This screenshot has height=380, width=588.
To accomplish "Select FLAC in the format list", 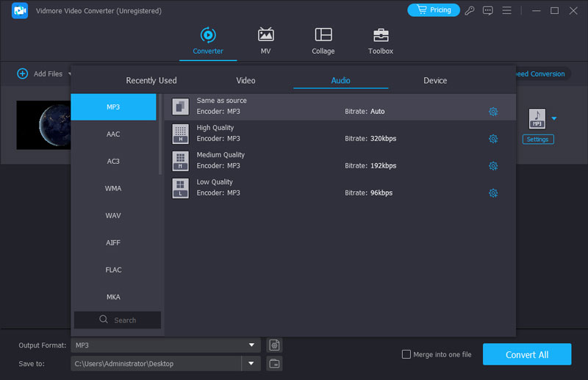I will tap(113, 270).
